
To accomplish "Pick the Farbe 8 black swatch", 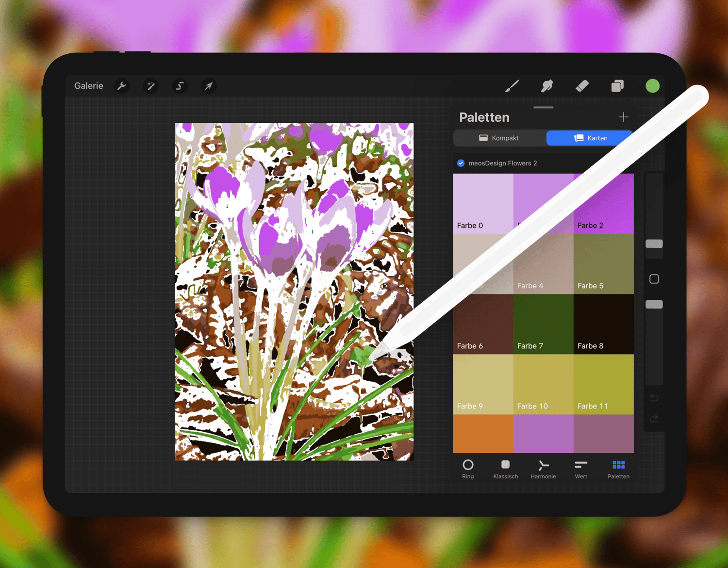I will 604,324.
